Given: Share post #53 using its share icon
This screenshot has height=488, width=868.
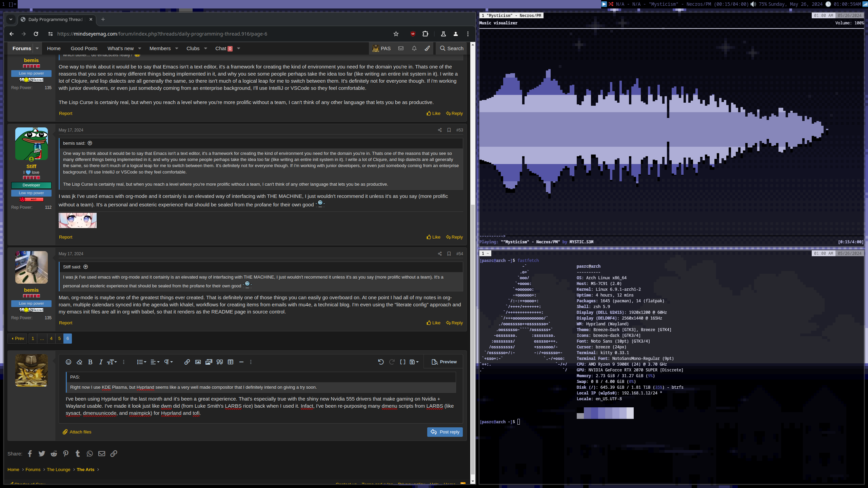Looking at the screenshot, I should [x=440, y=130].
